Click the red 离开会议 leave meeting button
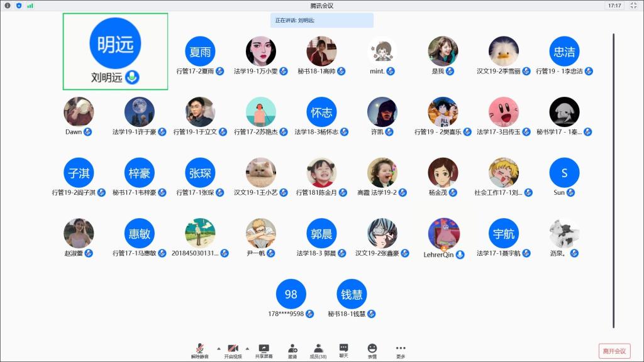 (614, 351)
